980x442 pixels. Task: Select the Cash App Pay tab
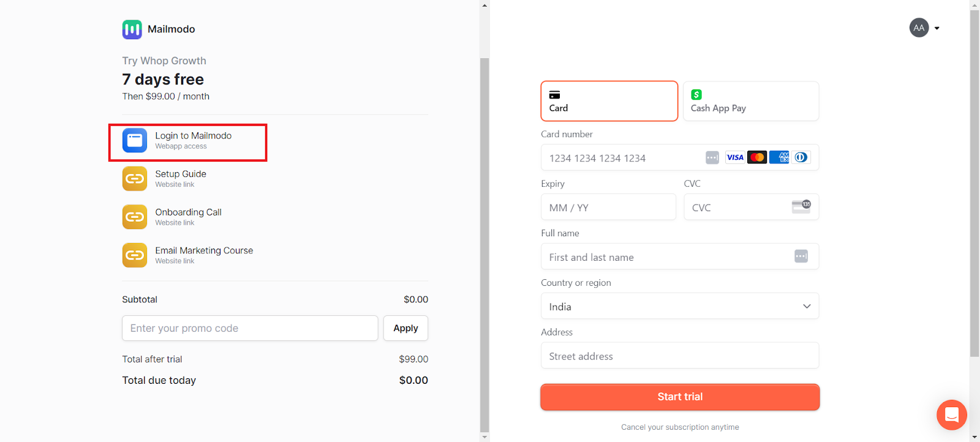751,101
